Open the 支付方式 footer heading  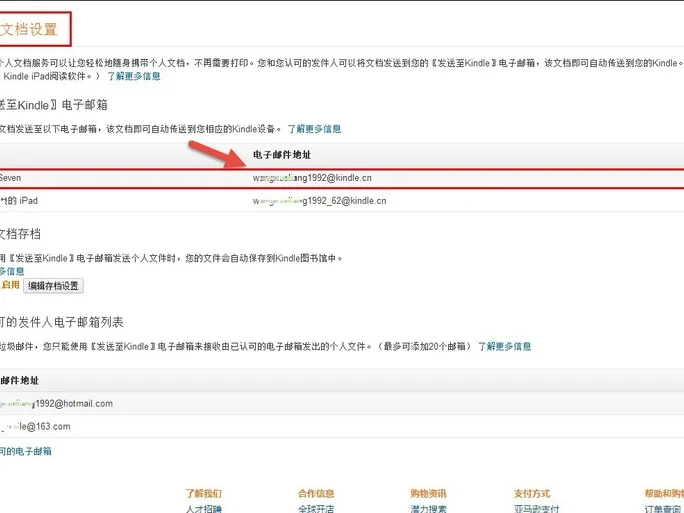pyautogui.click(x=532, y=494)
